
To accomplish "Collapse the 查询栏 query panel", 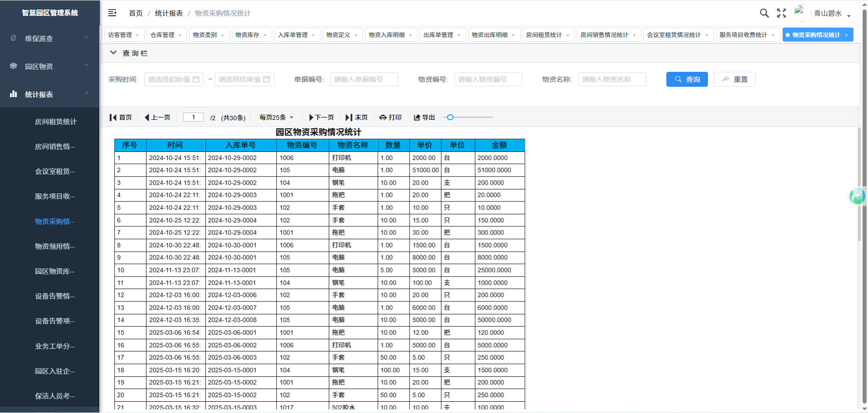I will coord(113,53).
